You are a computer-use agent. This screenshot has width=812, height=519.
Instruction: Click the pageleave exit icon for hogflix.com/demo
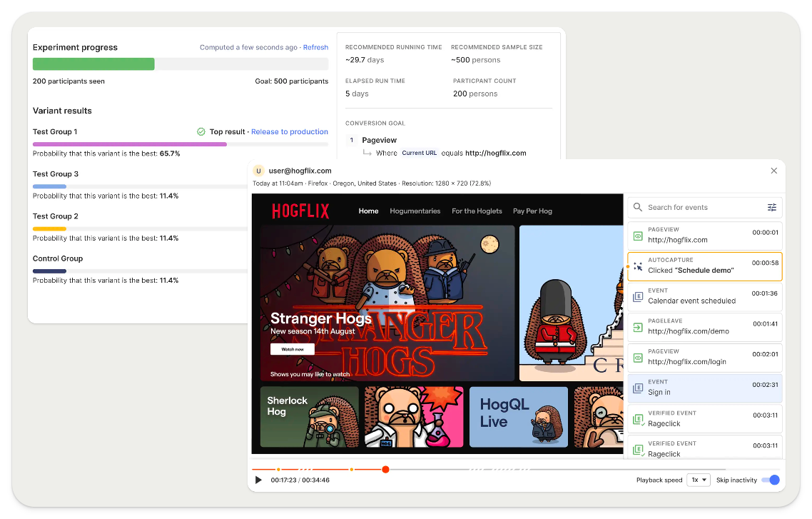coord(638,328)
